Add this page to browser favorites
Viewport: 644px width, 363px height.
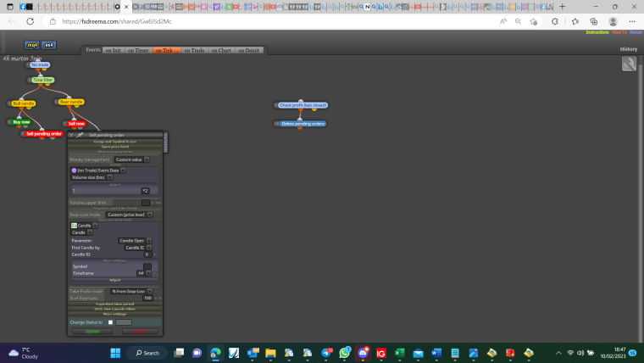pyautogui.click(x=533, y=21)
